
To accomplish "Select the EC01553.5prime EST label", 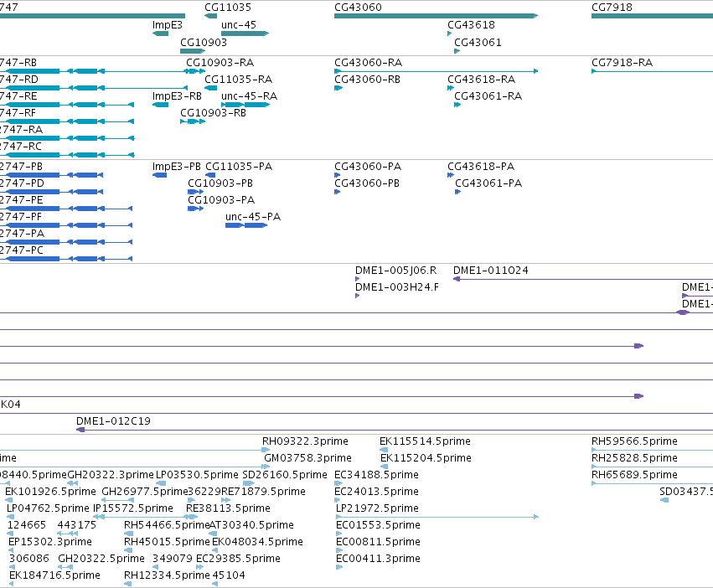I will 379,525.
